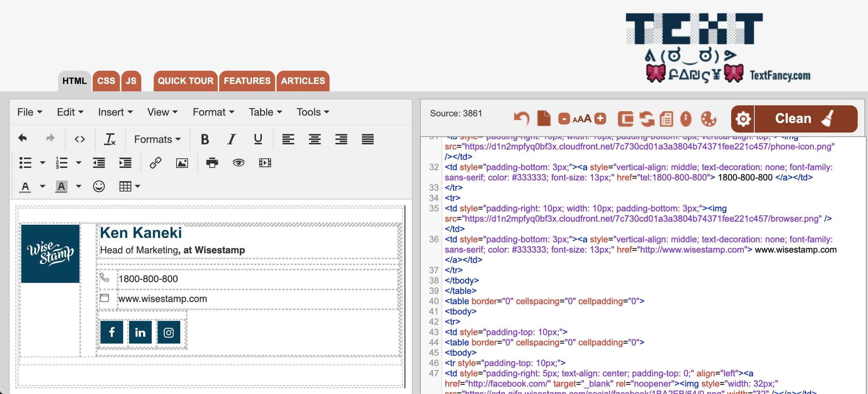Switch to the CSS tab
The image size is (868, 394).
[106, 81]
